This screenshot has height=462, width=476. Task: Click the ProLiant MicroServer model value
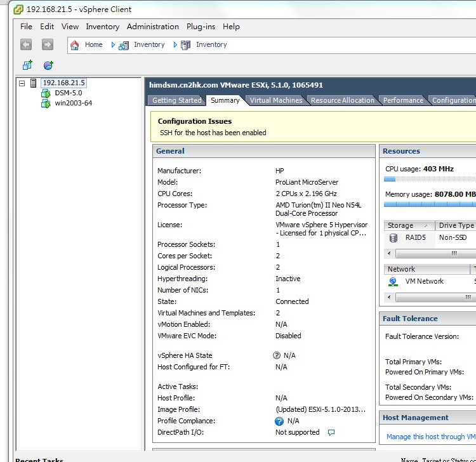(307, 182)
